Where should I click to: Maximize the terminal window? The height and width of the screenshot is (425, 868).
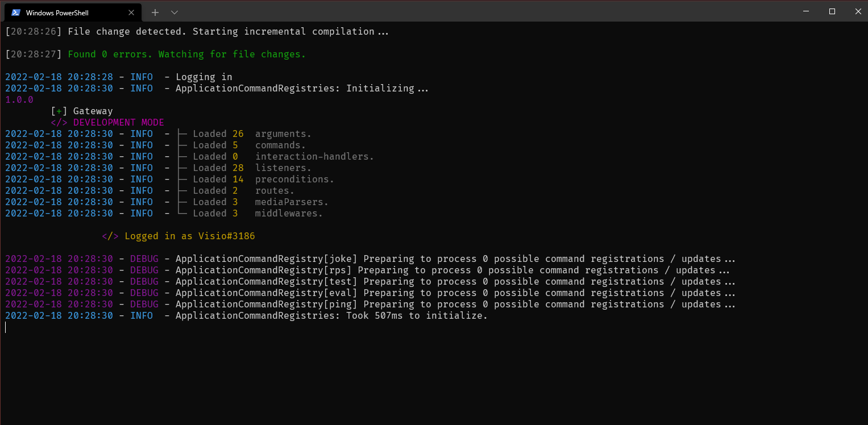(x=832, y=11)
